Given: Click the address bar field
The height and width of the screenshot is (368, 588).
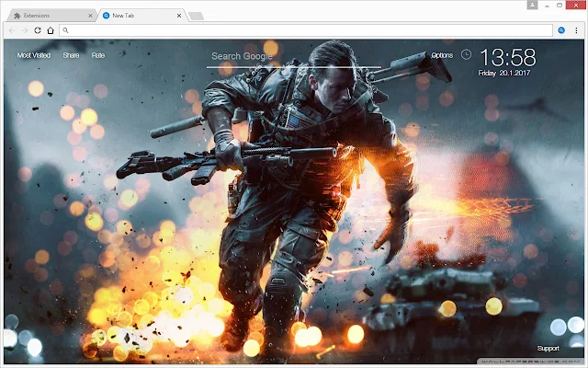Looking at the screenshot, I should 306,30.
